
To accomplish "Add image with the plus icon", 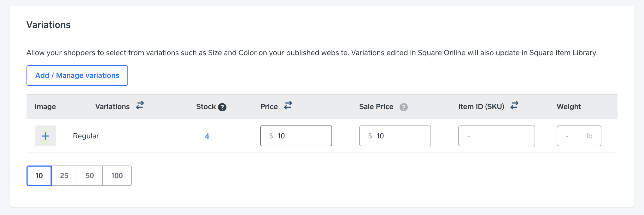I will tap(45, 136).
